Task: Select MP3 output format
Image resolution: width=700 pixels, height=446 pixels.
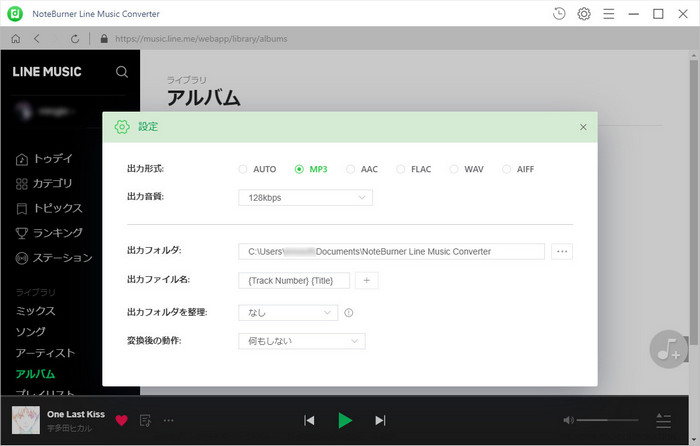Action: coord(311,169)
